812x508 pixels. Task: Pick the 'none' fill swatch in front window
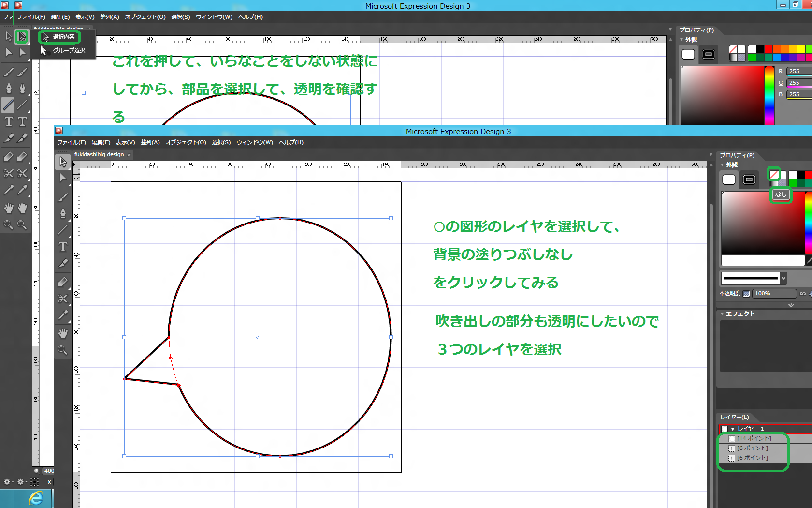coord(774,175)
